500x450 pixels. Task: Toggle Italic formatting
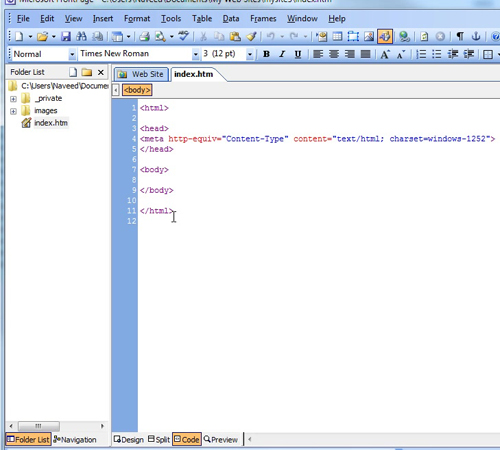pyautogui.click(x=282, y=54)
